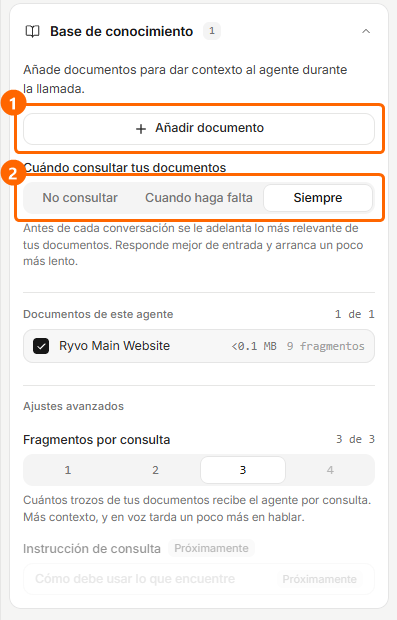This screenshot has width=397, height=620.
Task: Click the Ryvo Main Website document name
Action: [x=115, y=346]
